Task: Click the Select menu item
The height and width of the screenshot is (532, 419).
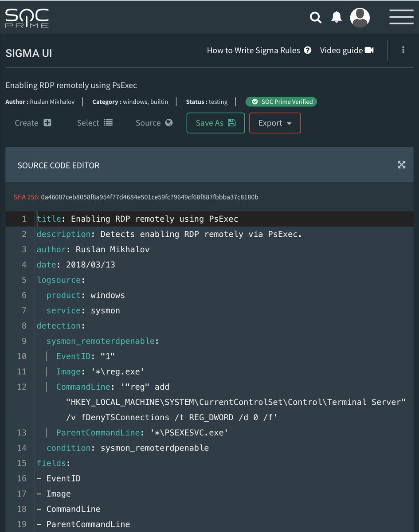Action: click(x=95, y=123)
